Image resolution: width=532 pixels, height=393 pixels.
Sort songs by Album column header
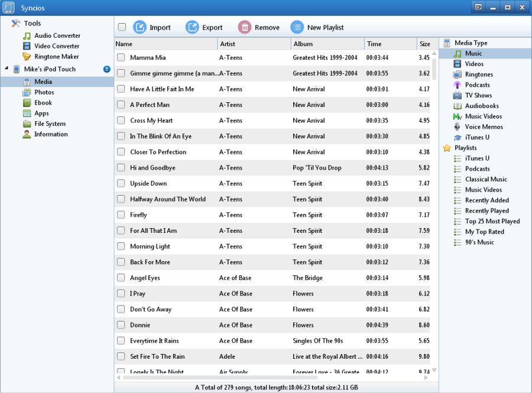[327, 44]
